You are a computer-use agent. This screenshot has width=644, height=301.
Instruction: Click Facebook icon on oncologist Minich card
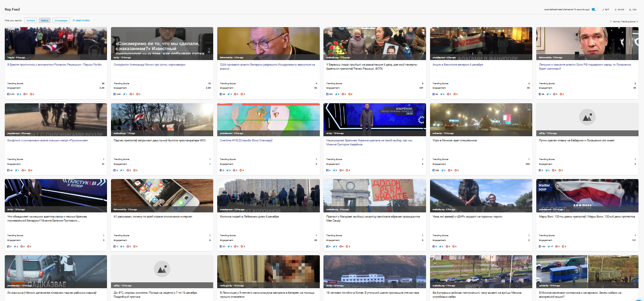tap(115, 94)
